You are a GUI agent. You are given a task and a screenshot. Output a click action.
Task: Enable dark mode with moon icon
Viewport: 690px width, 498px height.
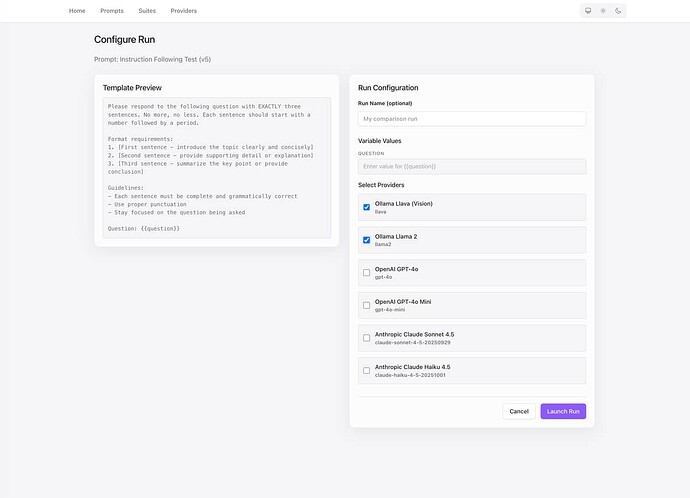618,11
